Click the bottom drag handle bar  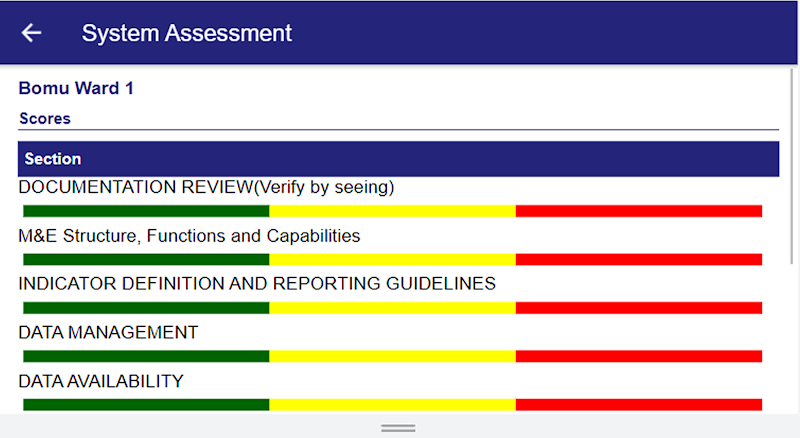[398, 427]
